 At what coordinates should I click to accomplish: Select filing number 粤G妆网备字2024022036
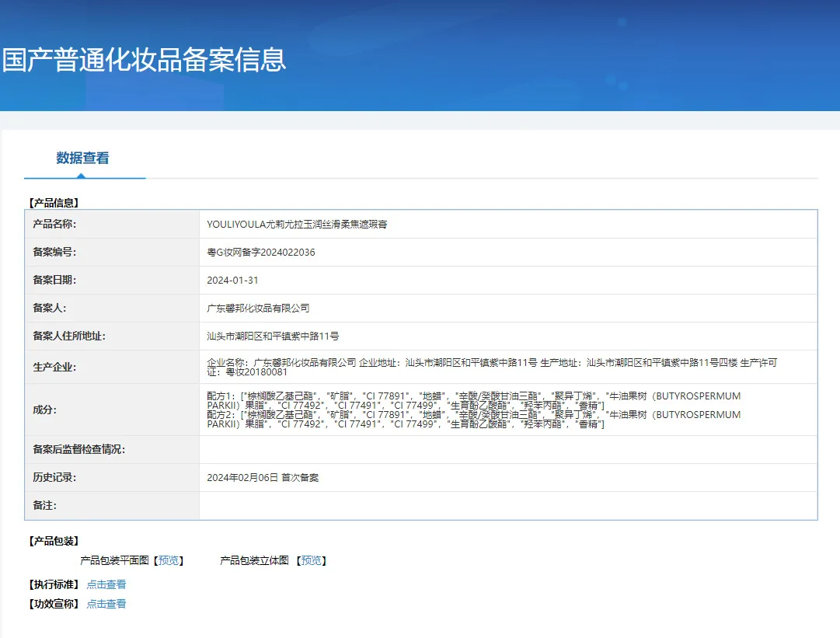pyautogui.click(x=261, y=253)
